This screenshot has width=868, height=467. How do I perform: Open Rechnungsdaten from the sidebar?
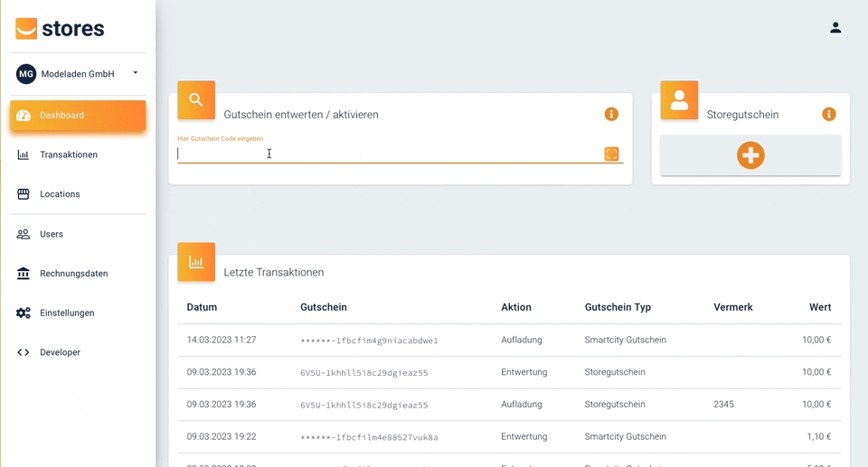pos(73,274)
